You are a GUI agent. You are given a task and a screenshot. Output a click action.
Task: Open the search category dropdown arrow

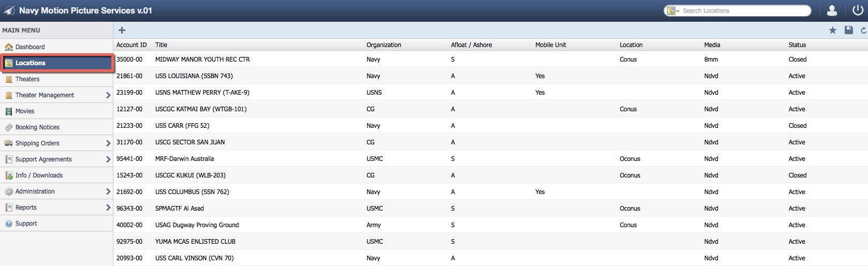coord(677,11)
